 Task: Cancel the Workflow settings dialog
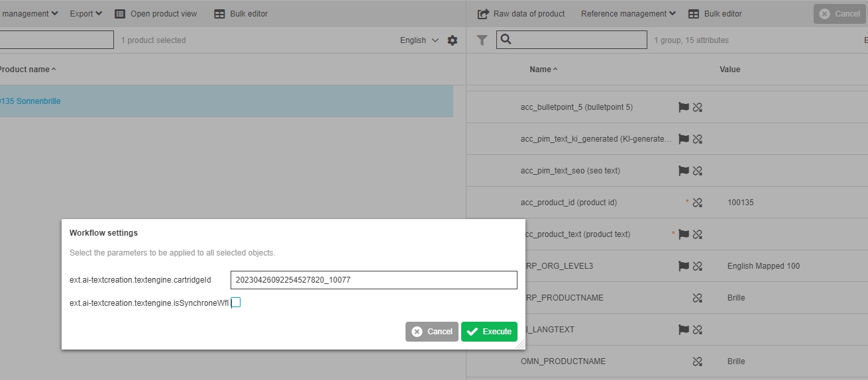tap(432, 332)
